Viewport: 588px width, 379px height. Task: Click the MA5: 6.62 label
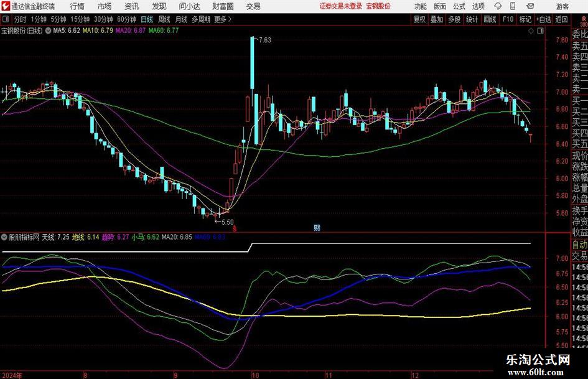(67, 30)
